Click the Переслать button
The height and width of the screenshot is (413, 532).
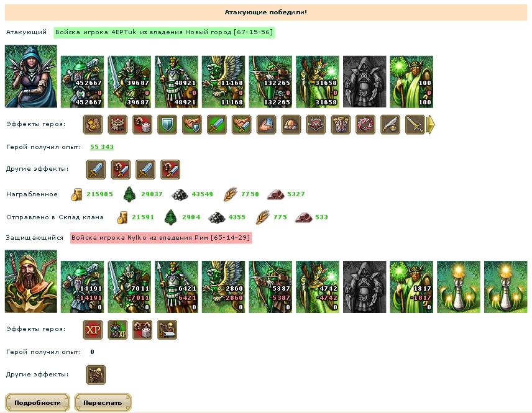(103, 402)
